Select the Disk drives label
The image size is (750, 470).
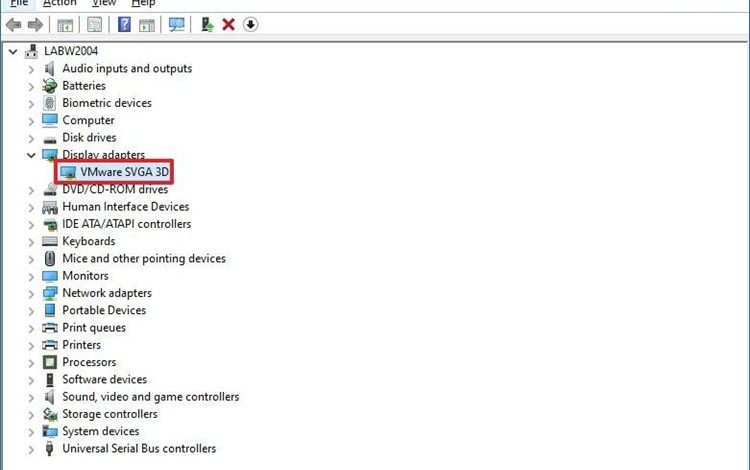[x=89, y=137]
